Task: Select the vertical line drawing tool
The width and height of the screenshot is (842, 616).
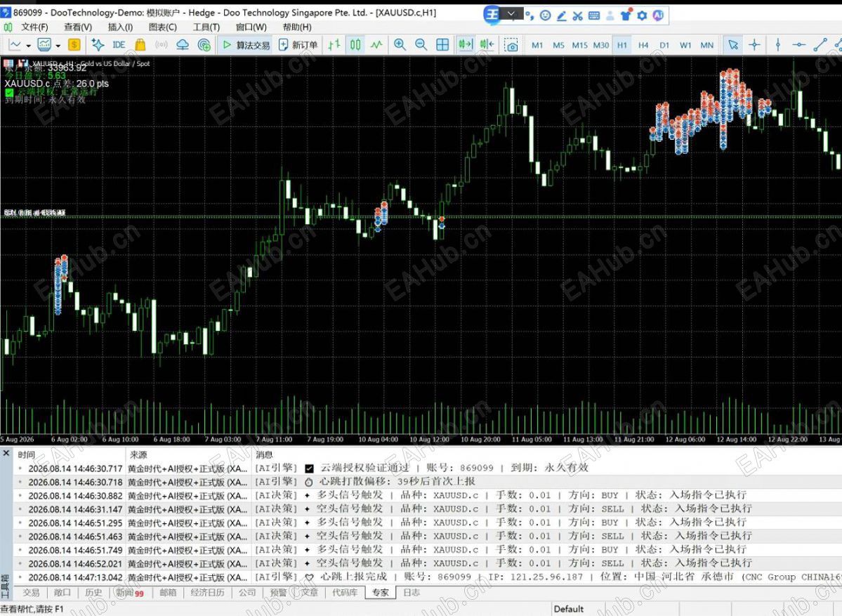Action: [x=778, y=45]
